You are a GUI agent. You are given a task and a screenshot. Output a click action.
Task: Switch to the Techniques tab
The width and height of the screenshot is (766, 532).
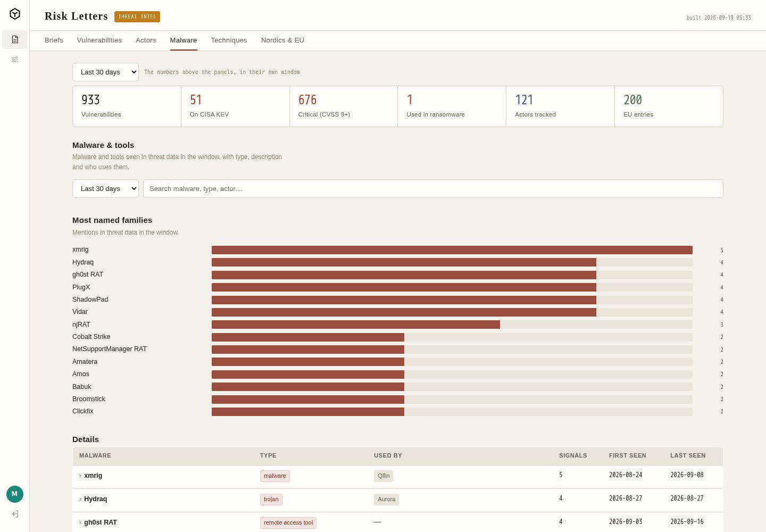click(229, 40)
